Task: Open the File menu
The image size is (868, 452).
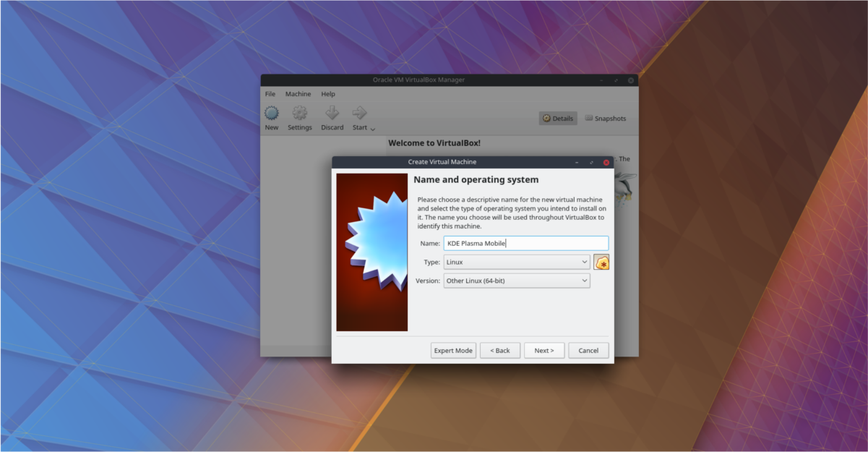Action: click(x=270, y=94)
